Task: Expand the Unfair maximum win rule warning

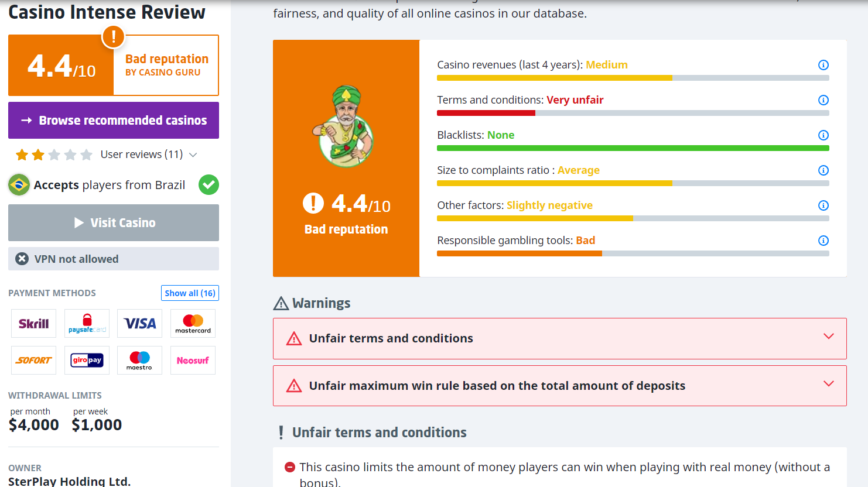Action: point(828,384)
